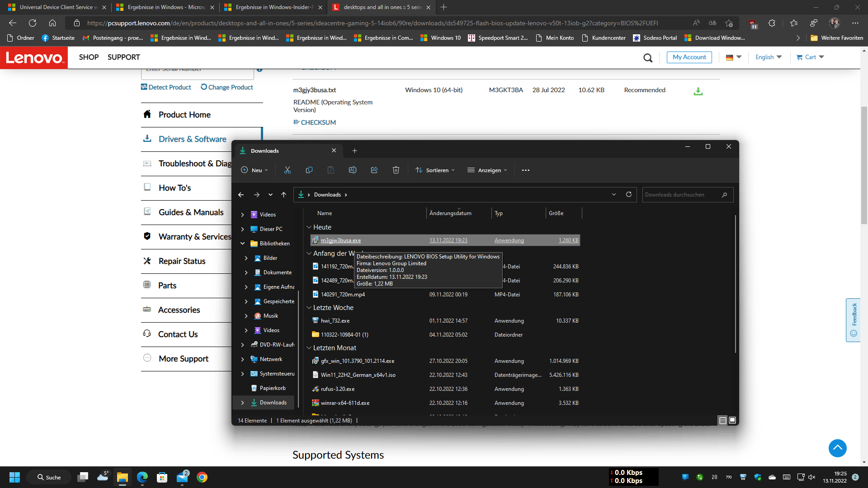Click the Copy icon in Explorer toolbar

tap(309, 170)
